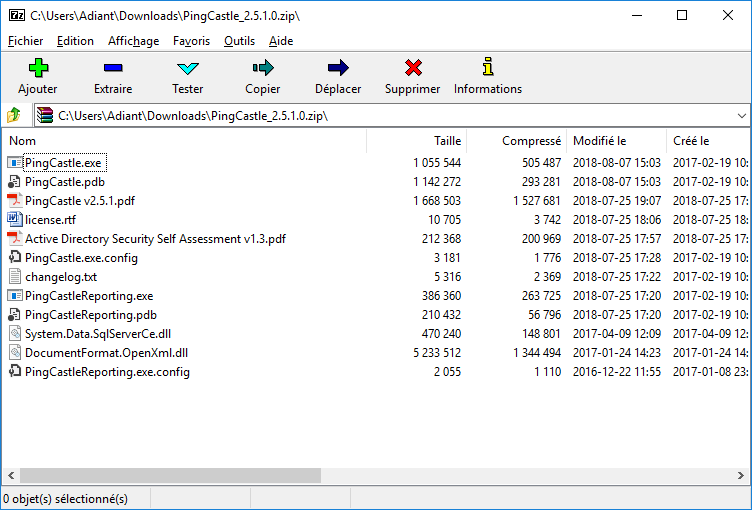
Task: Click compressed value 1 527 681
Action: [x=537, y=201]
